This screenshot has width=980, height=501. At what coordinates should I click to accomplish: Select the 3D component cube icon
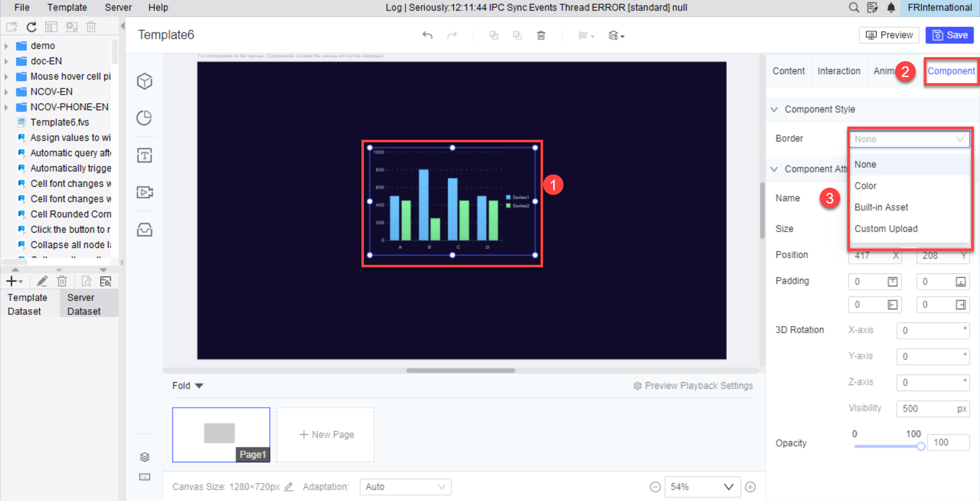tap(144, 81)
